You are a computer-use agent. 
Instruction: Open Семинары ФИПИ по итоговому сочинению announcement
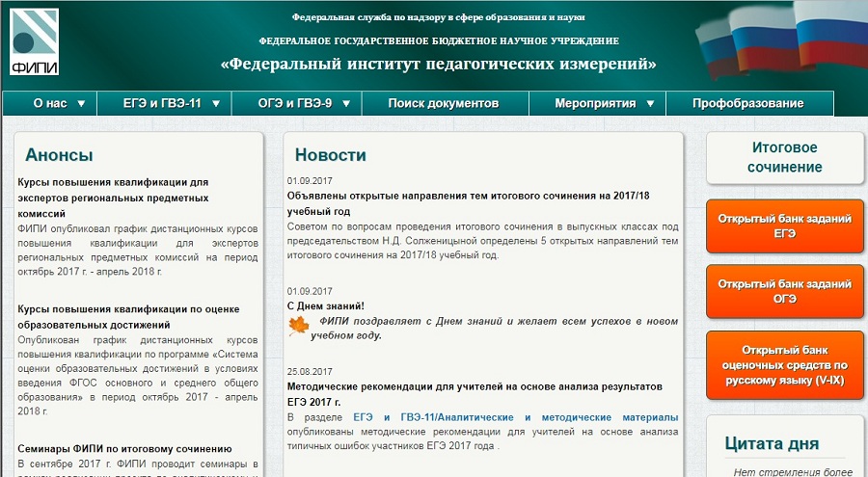tap(124, 449)
